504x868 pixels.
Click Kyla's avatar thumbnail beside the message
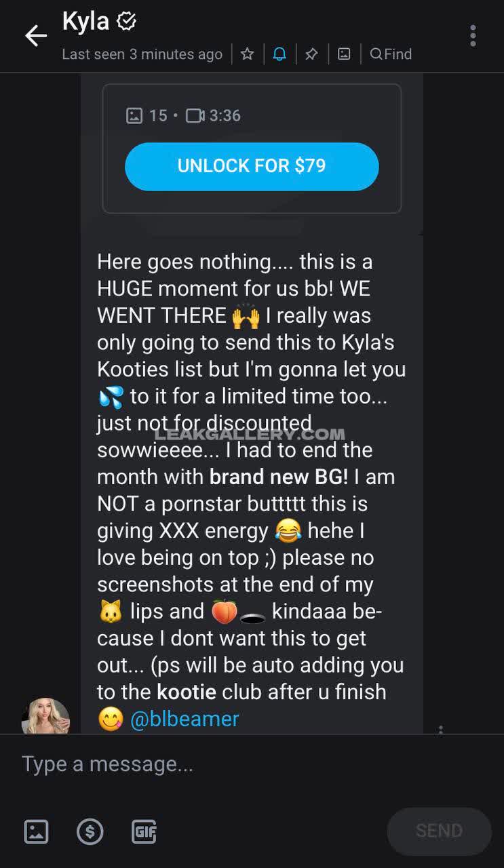tap(45, 717)
